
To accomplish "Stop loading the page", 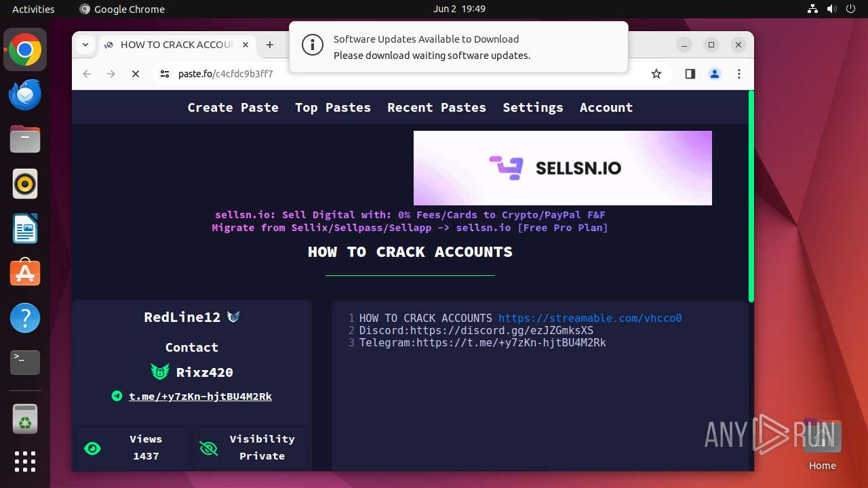I will [x=136, y=74].
